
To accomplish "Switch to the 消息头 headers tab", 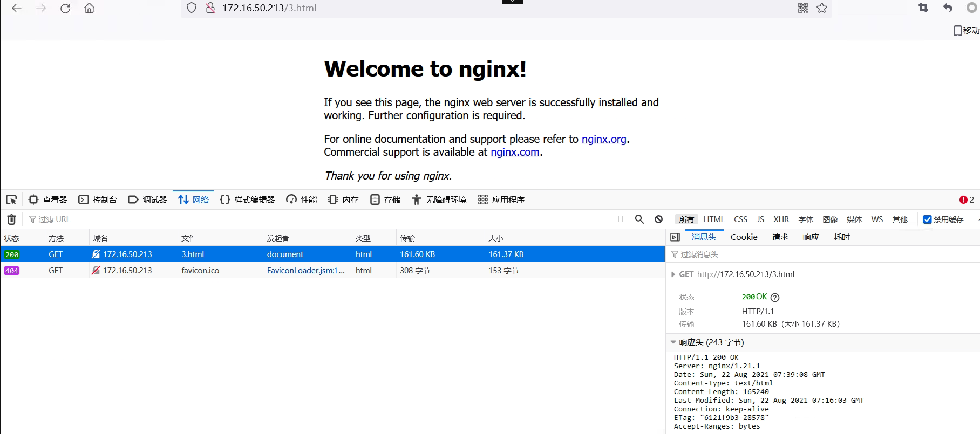I will pyautogui.click(x=704, y=237).
